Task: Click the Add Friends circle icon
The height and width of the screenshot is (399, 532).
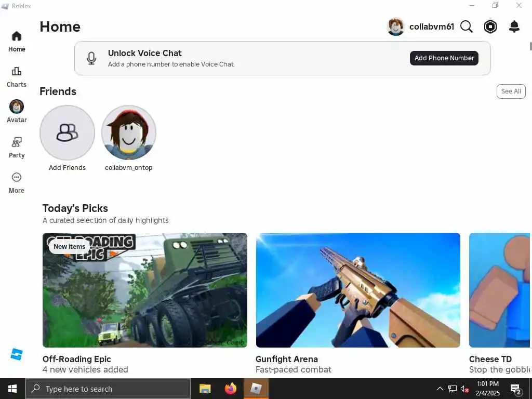Action: click(x=67, y=132)
